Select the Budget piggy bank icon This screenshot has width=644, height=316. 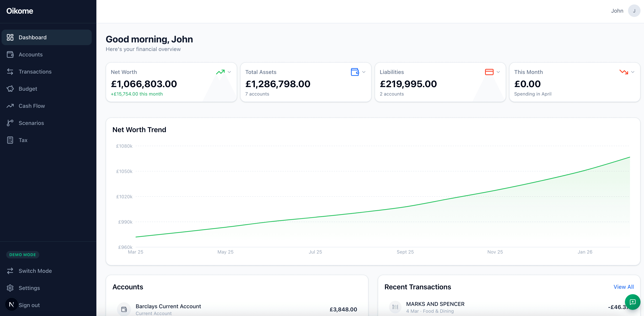coord(10,89)
